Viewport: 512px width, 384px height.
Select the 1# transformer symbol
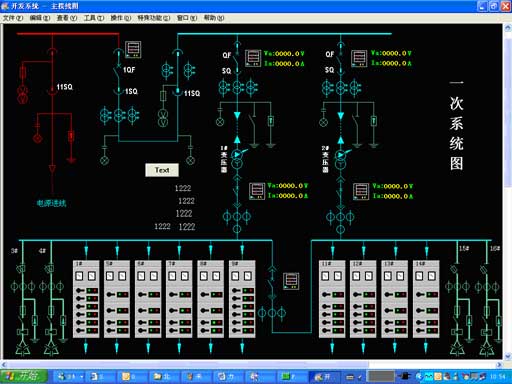click(x=237, y=159)
